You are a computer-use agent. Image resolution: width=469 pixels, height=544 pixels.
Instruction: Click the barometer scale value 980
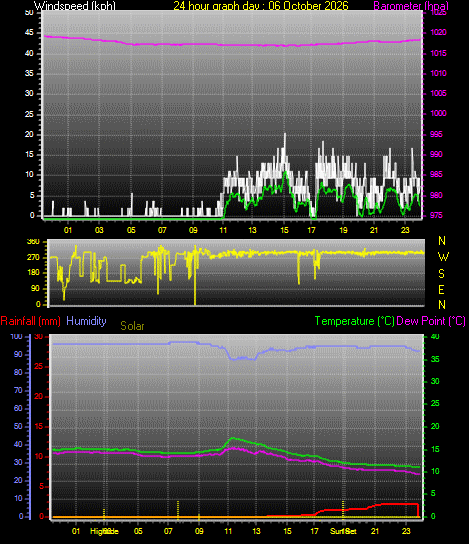(436, 195)
